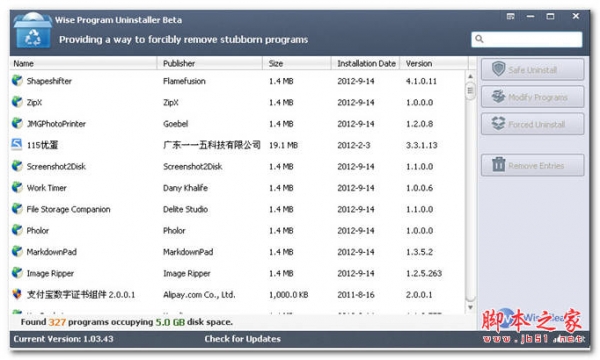Select the File Storage Companion name
Screen dimensions: 600x360
point(68,209)
